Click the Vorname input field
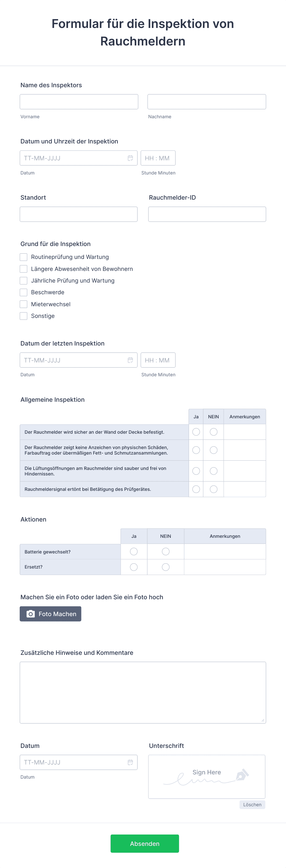Viewport: 286px width, 868px height. point(79,102)
